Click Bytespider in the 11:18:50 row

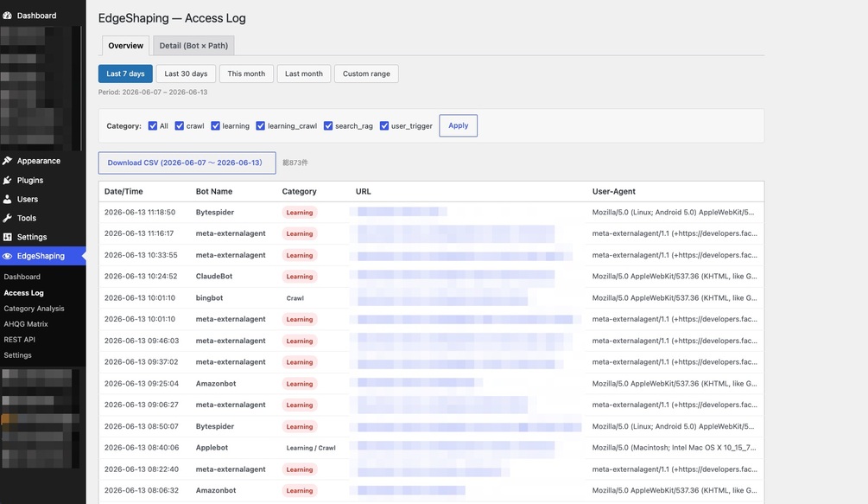tap(215, 212)
